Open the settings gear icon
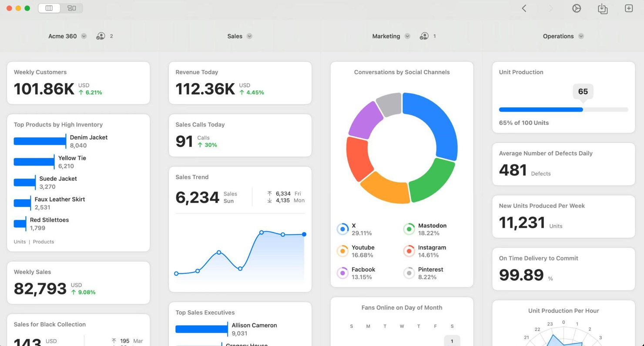 pos(577,8)
